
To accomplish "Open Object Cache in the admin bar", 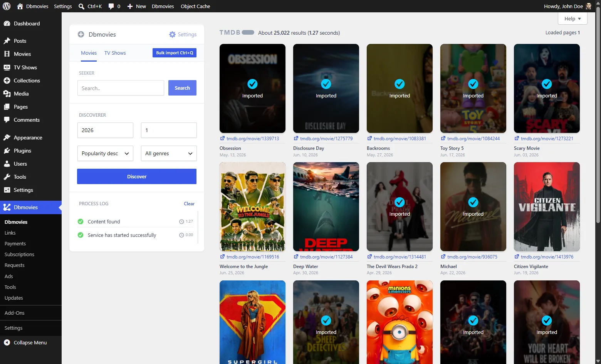I will (195, 6).
